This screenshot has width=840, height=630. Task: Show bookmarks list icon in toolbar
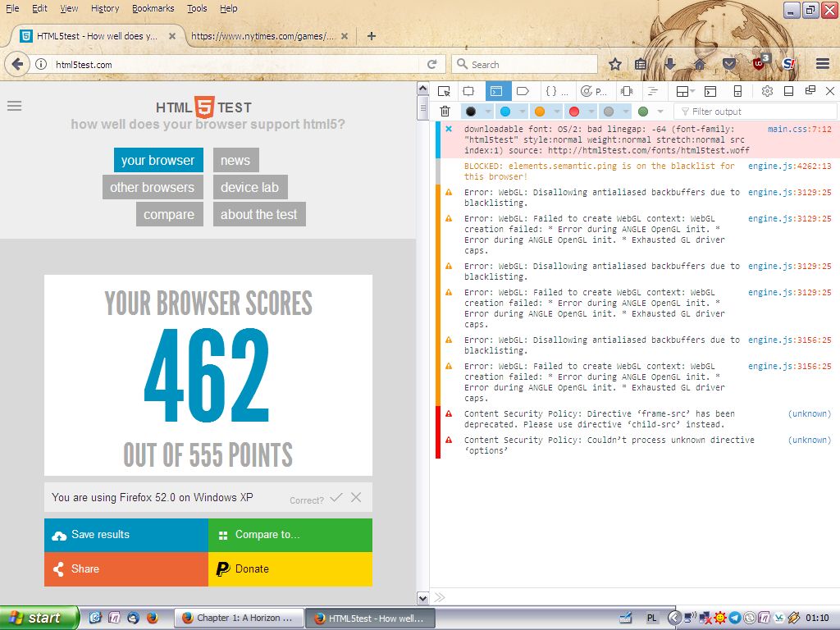point(640,64)
